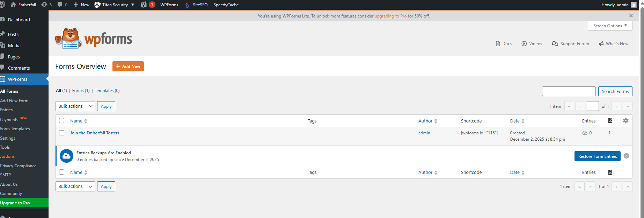Open the bottom Bulk actions dropdown
644x218 pixels.
point(75,186)
